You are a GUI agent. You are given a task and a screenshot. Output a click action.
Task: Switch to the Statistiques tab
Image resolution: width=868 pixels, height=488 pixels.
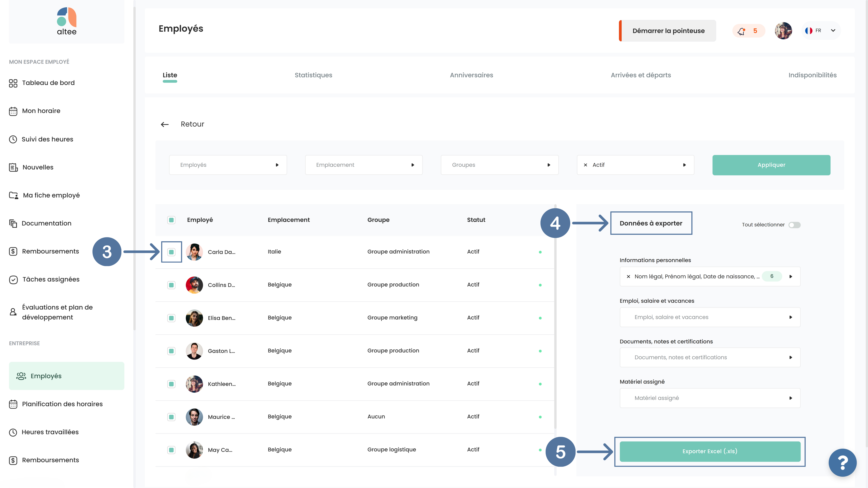point(313,75)
